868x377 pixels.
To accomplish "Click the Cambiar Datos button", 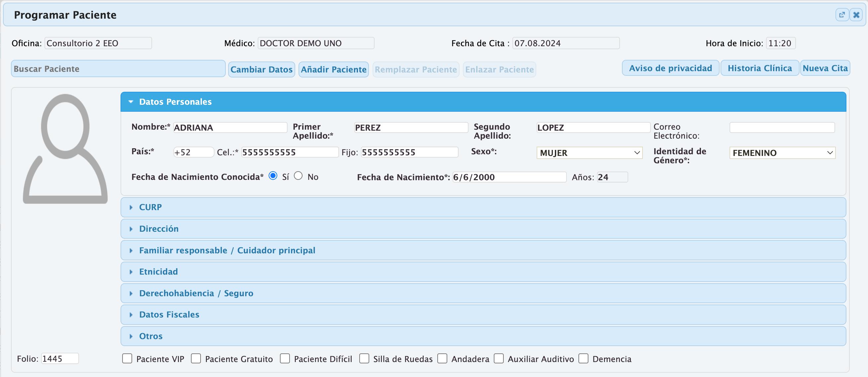I will (x=261, y=69).
